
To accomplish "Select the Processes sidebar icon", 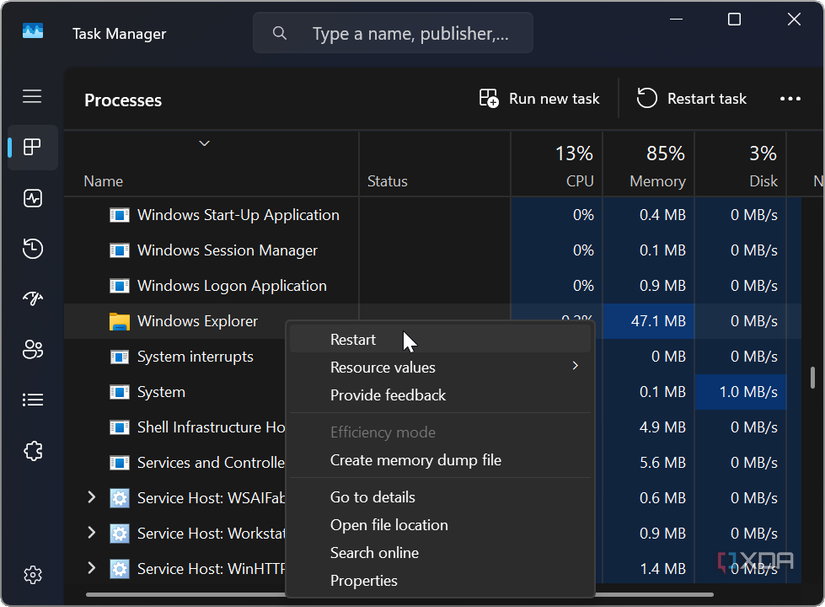I will pos(32,148).
